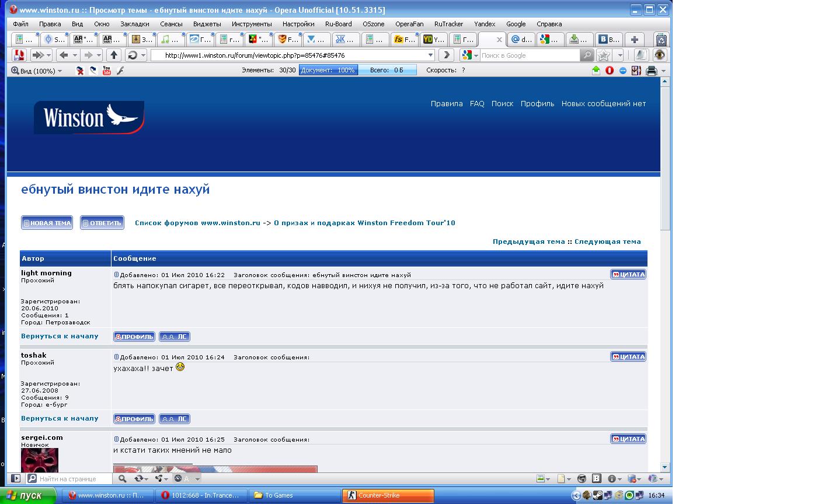Click the fast forward double-arrow icon
The height and width of the screenshot is (504, 832).
click(37, 55)
